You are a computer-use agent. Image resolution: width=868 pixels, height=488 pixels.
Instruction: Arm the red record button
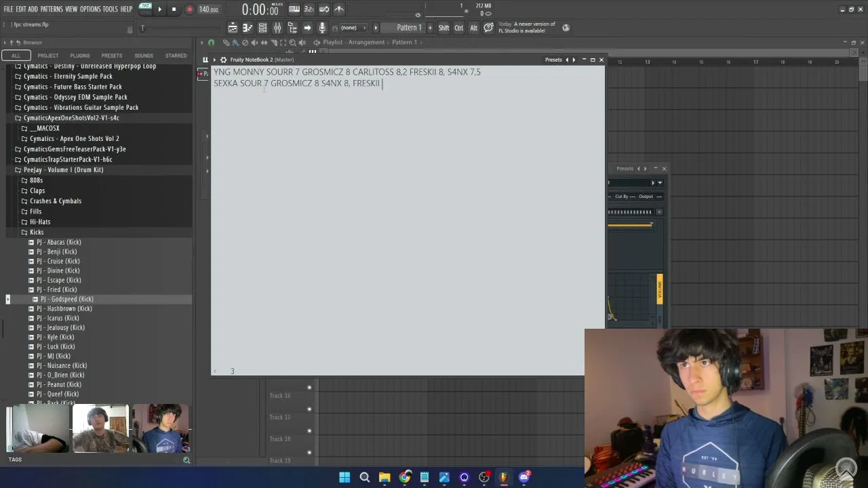click(x=189, y=9)
